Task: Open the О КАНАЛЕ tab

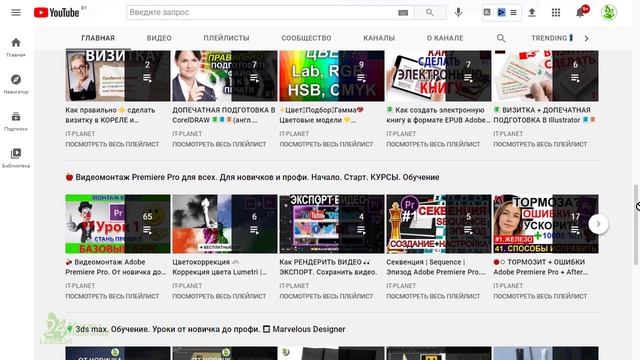Action: pyautogui.click(x=445, y=38)
